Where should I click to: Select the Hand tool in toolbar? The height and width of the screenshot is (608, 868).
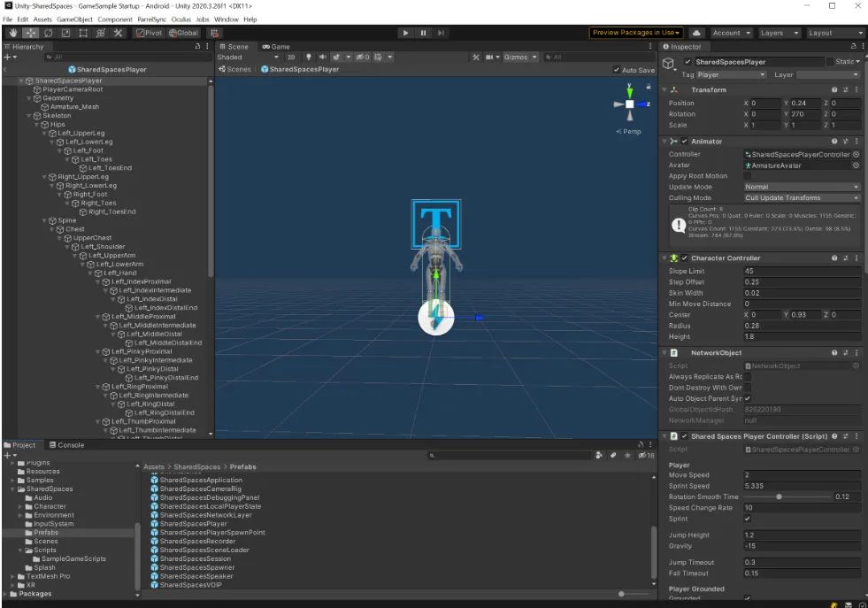pyautogui.click(x=13, y=34)
